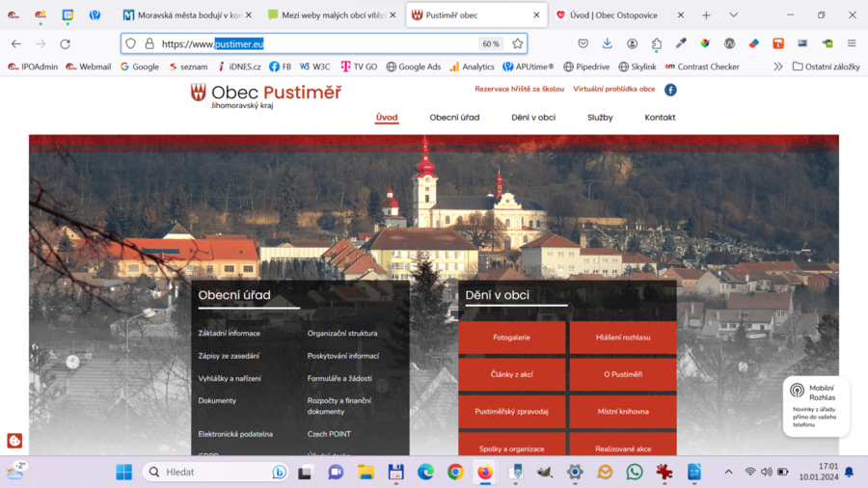Screen dimensions: 868x488
Task: Open the Obecní úřad menu item
Action: click(454, 118)
